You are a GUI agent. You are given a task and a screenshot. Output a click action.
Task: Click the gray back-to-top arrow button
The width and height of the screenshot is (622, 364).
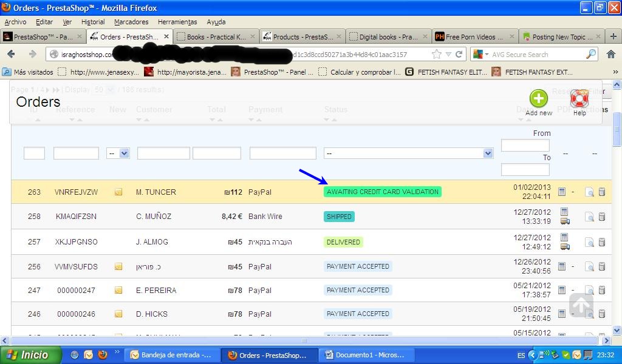[581, 305]
